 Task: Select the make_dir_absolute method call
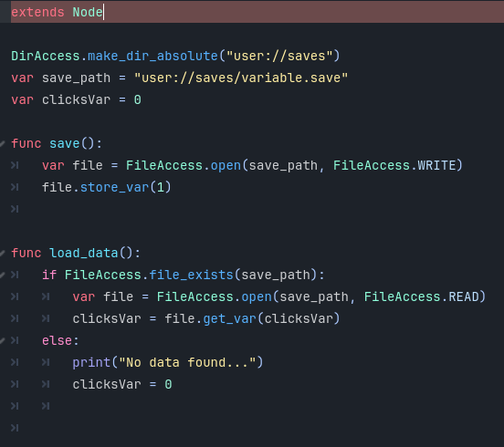point(152,56)
